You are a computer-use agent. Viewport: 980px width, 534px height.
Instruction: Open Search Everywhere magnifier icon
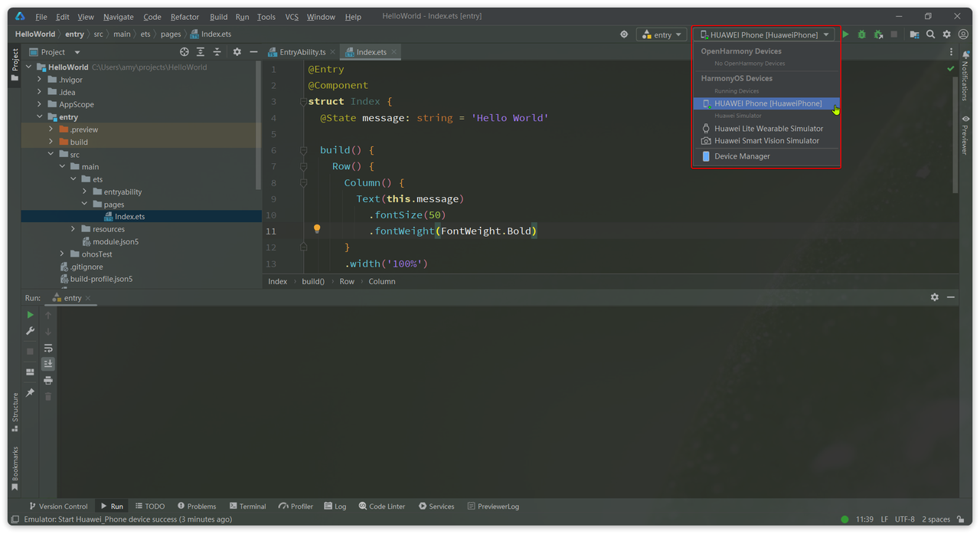(930, 34)
